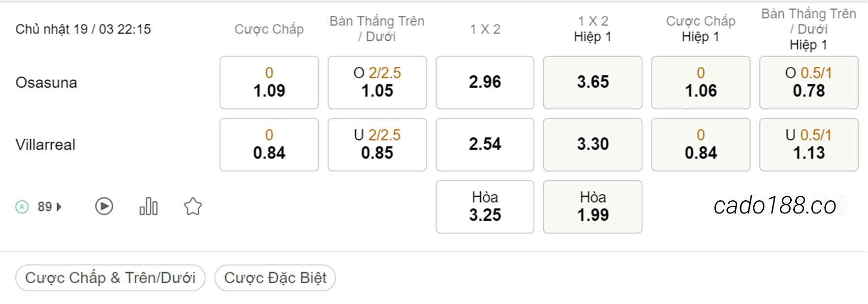Choose full-time draw Hòa 3.25

485,207
